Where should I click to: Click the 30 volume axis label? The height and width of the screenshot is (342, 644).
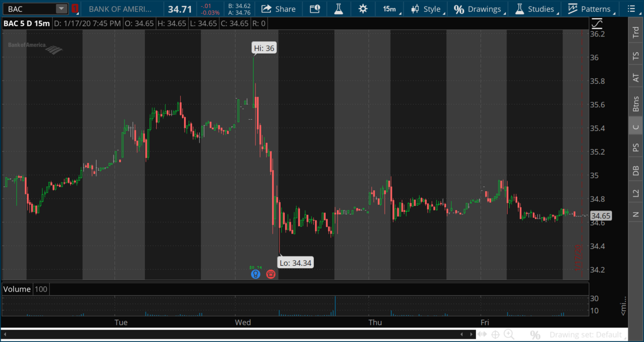point(595,299)
